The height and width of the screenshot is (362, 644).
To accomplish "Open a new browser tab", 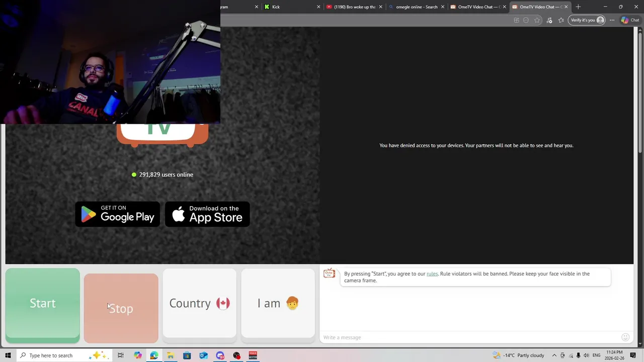I will (578, 7).
